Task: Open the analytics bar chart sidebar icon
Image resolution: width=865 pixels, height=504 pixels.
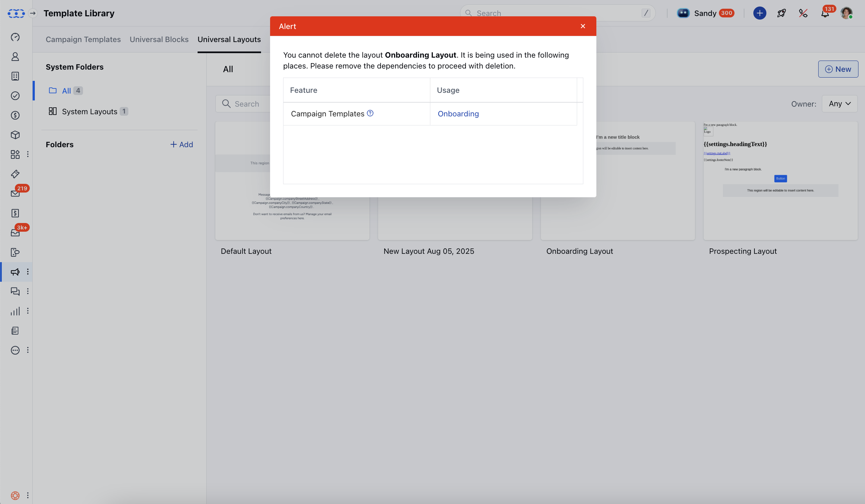Action: tap(15, 311)
